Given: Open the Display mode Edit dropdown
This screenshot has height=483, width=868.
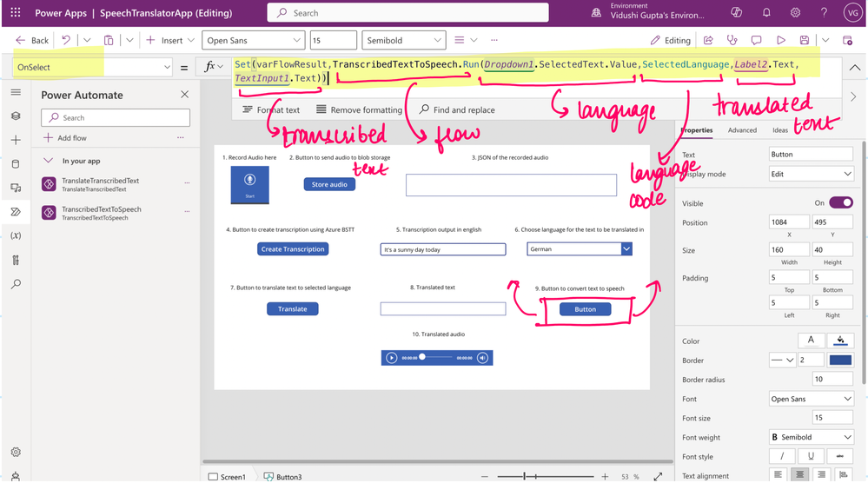Looking at the screenshot, I should click(x=811, y=174).
